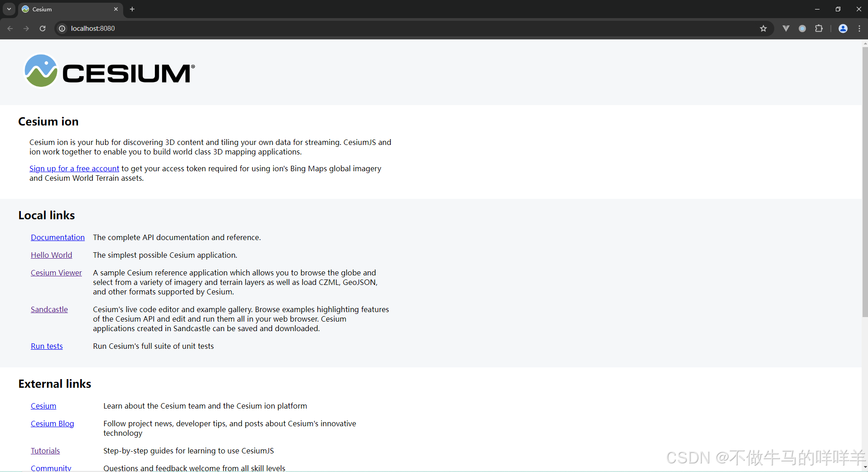Click the scrollbar up arrow

(x=865, y=43)
